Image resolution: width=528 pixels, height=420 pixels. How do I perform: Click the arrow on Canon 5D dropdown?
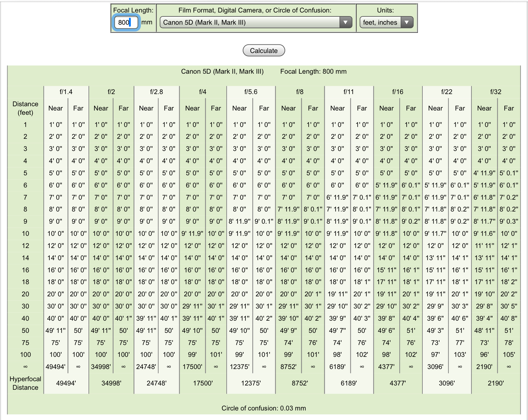point(345,22)
